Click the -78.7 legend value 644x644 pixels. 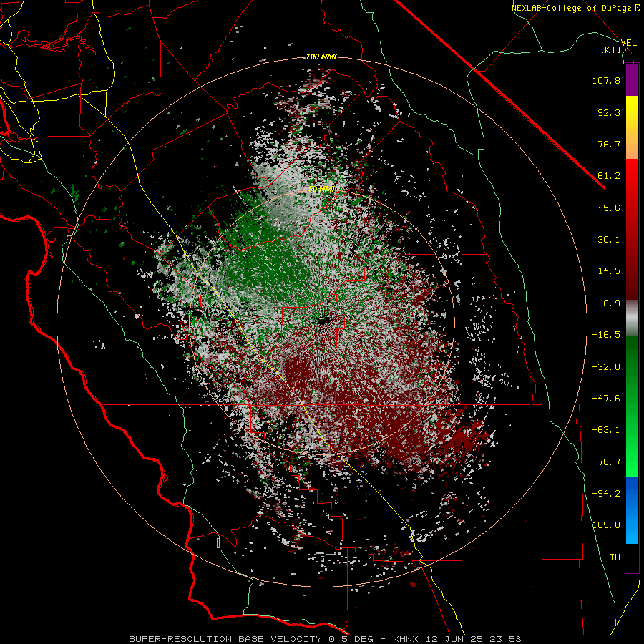606,462
